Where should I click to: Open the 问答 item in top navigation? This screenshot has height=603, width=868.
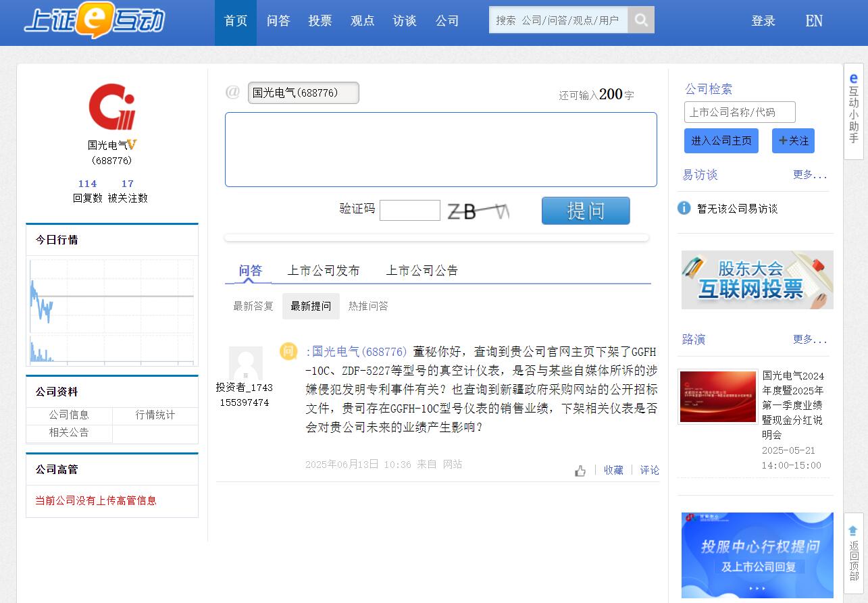(x=278, y=21)
